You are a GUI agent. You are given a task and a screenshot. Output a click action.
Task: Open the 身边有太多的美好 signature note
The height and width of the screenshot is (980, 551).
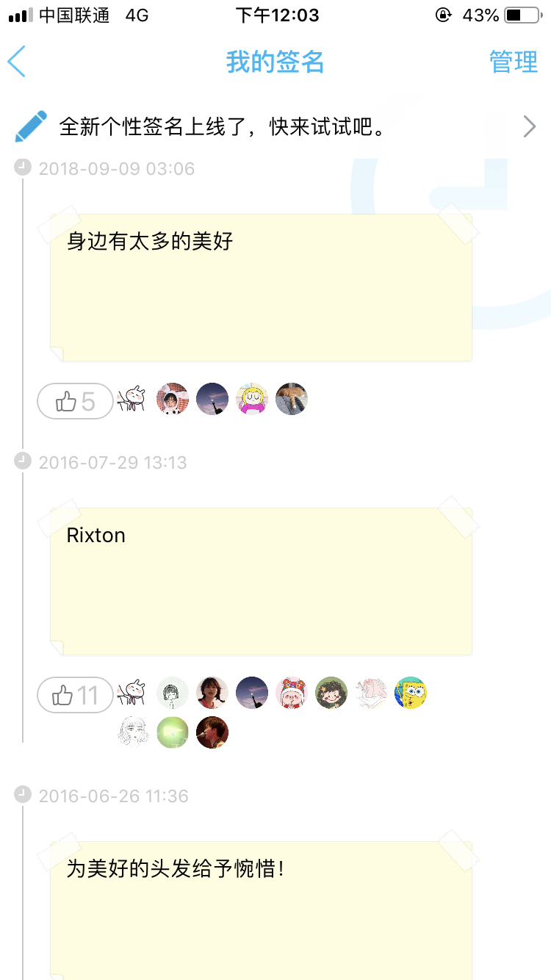pyautogui.click(x=261, y=288)
